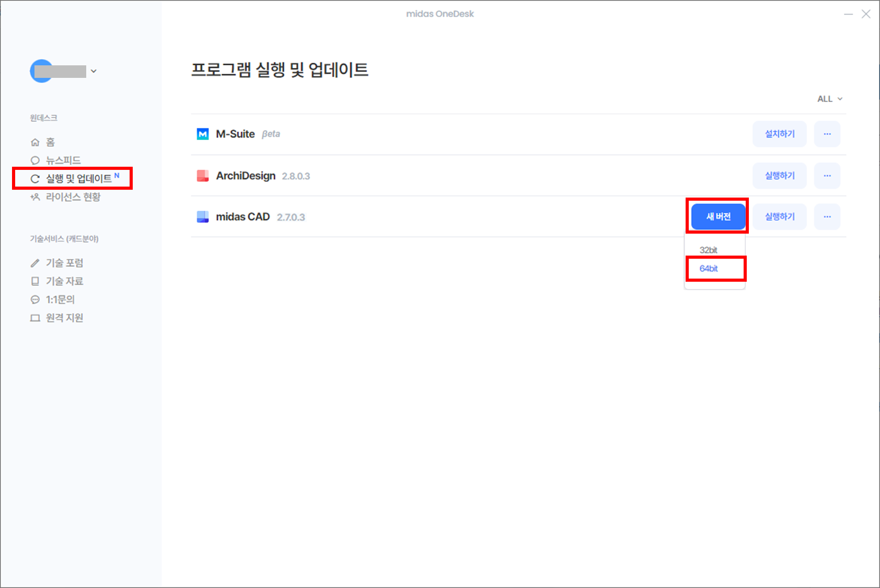Choose 64bit from the dropdown
880x588 pixels.
709,268
